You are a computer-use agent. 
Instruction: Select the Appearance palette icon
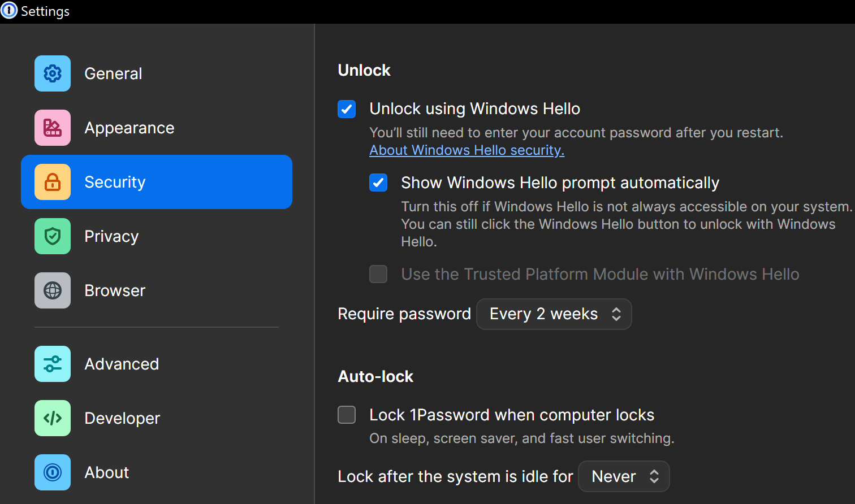click(x=52, y=128)
